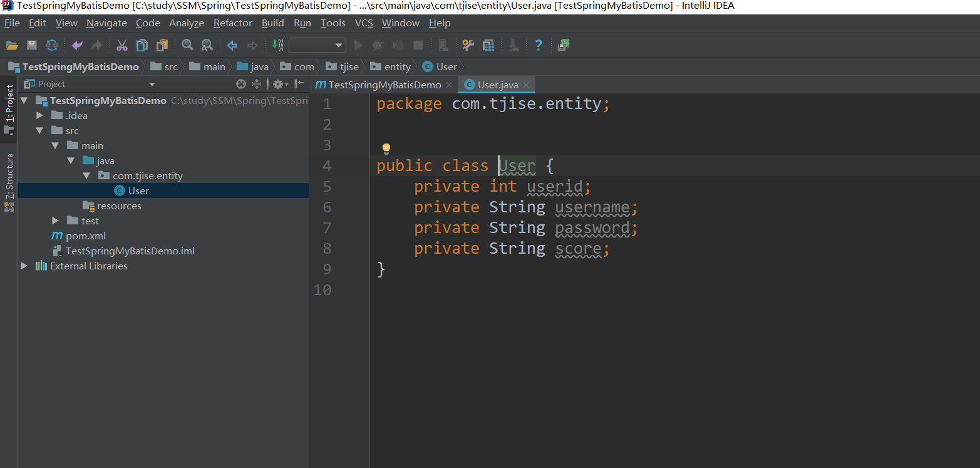This screenshot has width=980, height=468.
Task: Click the src breadcrumb
Action: (164, 66)
